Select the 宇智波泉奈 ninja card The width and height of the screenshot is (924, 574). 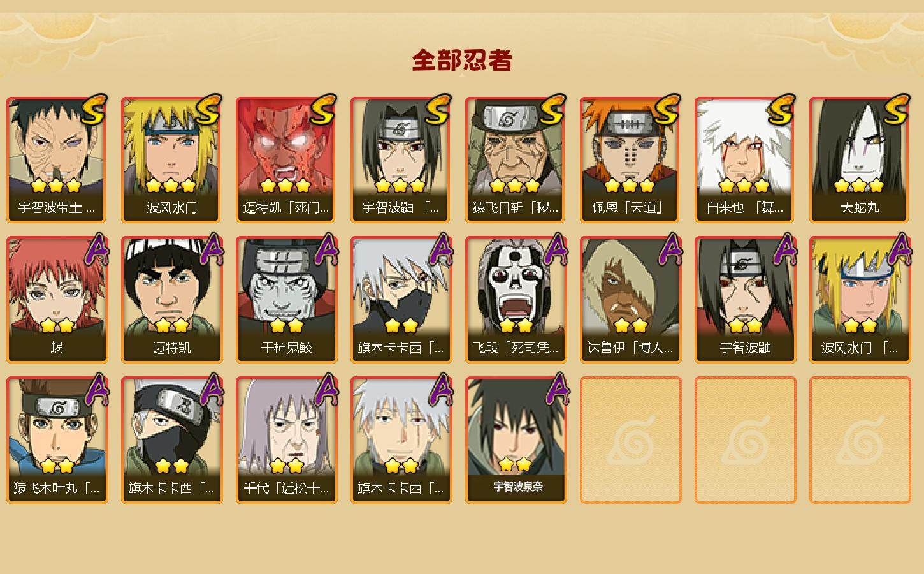point(516,440)
